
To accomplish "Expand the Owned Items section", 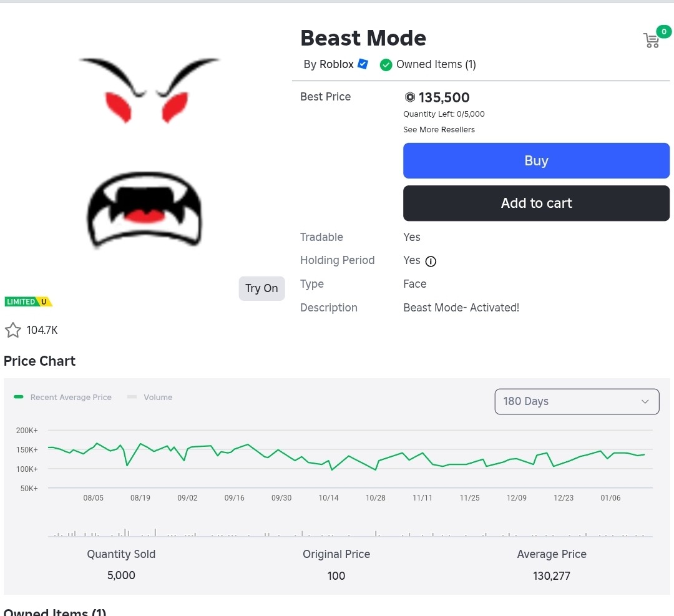I will pos(54,612).
